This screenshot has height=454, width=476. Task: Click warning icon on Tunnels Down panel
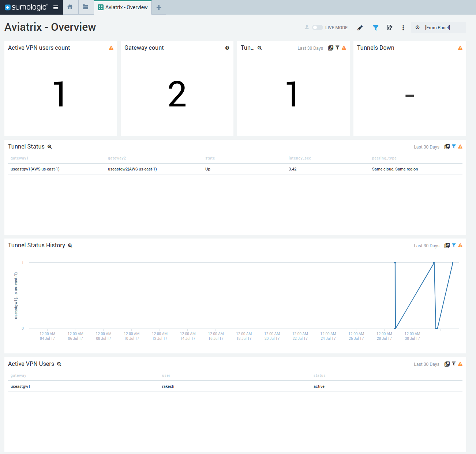pos(460,48)
